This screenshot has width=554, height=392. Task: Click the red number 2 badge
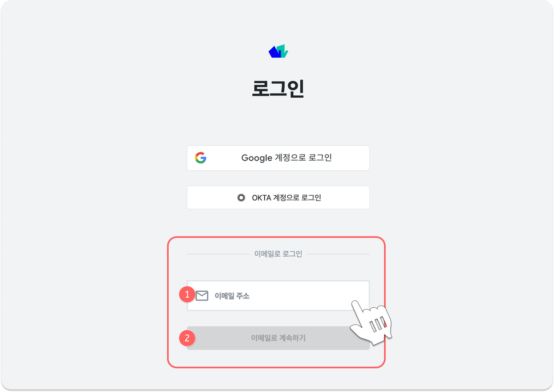click(187, 338)
